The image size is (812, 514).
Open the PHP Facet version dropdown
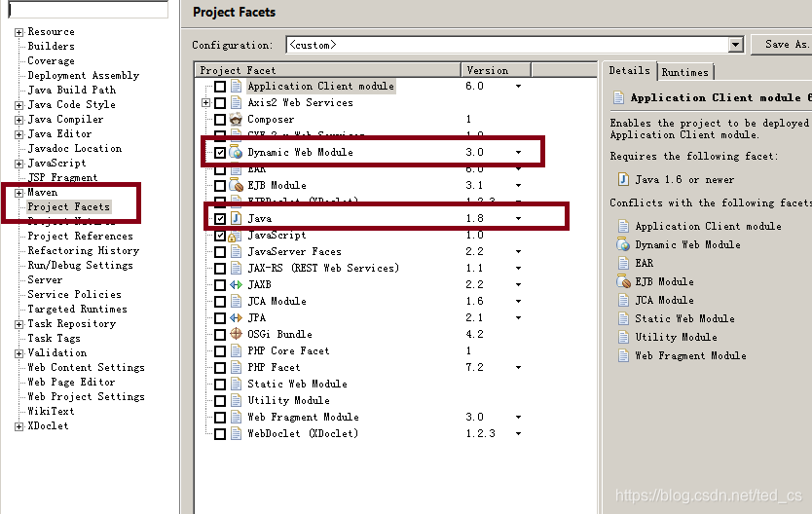(x=518, y=368)
